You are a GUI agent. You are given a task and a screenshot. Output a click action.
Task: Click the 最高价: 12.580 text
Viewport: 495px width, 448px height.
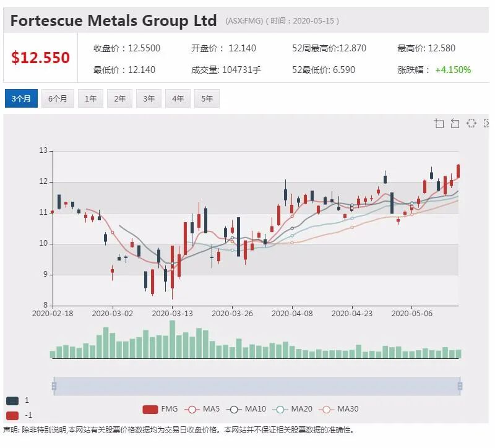[426, 48]
